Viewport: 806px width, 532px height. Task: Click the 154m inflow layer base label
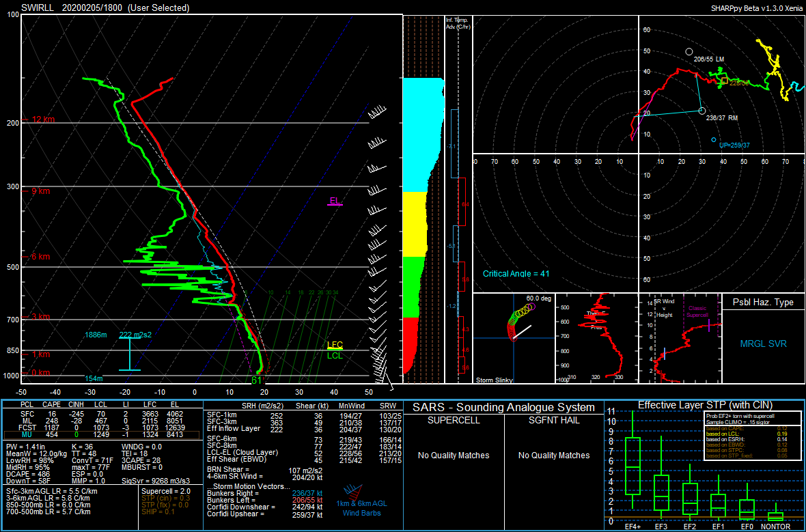click(x=94, y=378)
